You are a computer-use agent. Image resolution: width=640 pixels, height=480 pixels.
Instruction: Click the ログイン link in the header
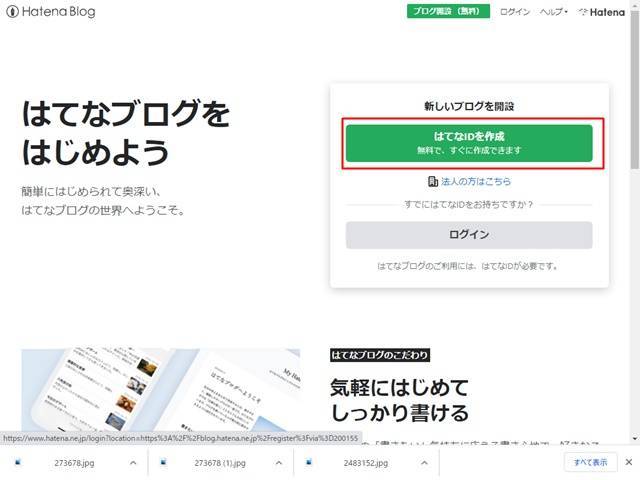pos(515,12)
